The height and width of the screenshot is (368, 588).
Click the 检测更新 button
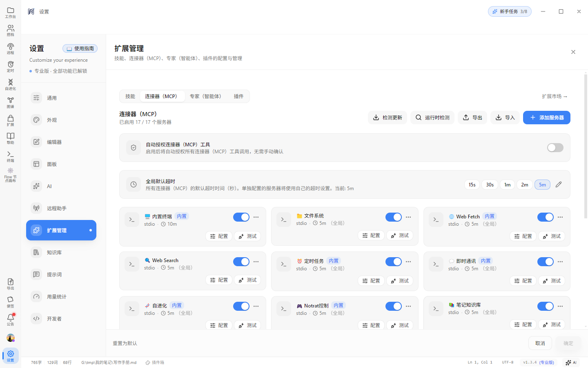tap(388, 118)
